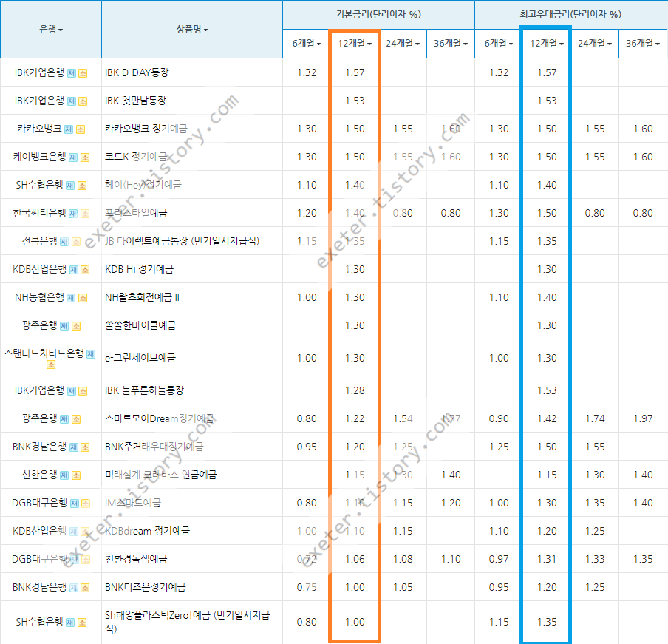Click the blue 재 badge beside 한국씨티은행
Screen dimensions: 668x644
tap(73, 214)
